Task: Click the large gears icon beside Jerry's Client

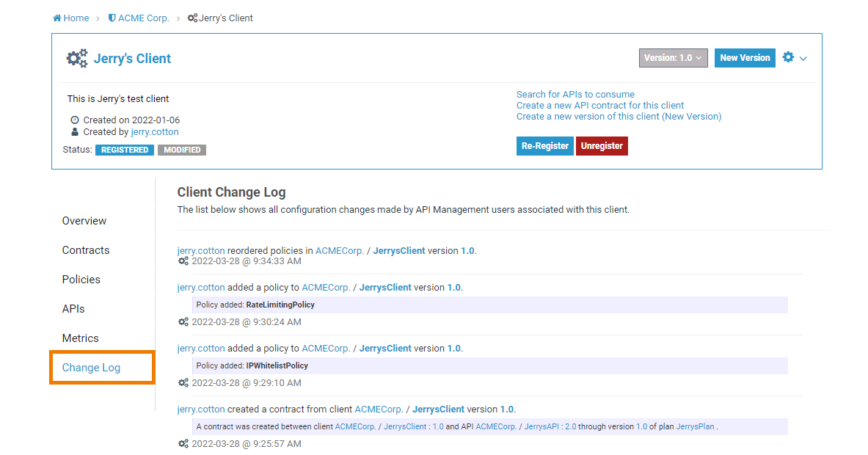Action: point(77,59)
